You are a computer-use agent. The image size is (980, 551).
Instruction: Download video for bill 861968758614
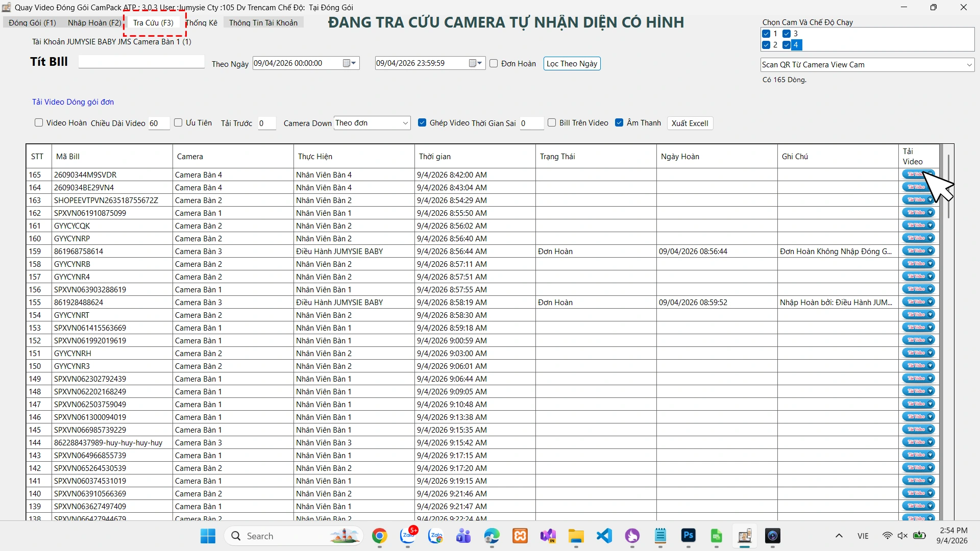(918, 251)
